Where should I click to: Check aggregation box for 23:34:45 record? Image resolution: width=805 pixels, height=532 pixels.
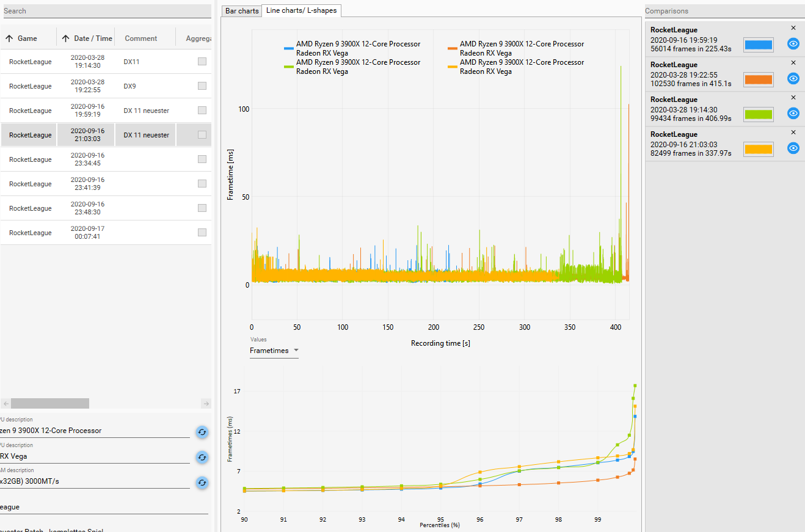(202, 159)
